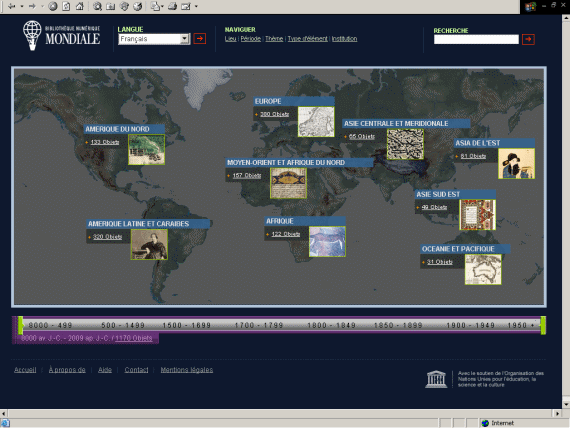Open the Mentions légales footer link
Viewport: 570px width, 428px height.
(187, 370)
